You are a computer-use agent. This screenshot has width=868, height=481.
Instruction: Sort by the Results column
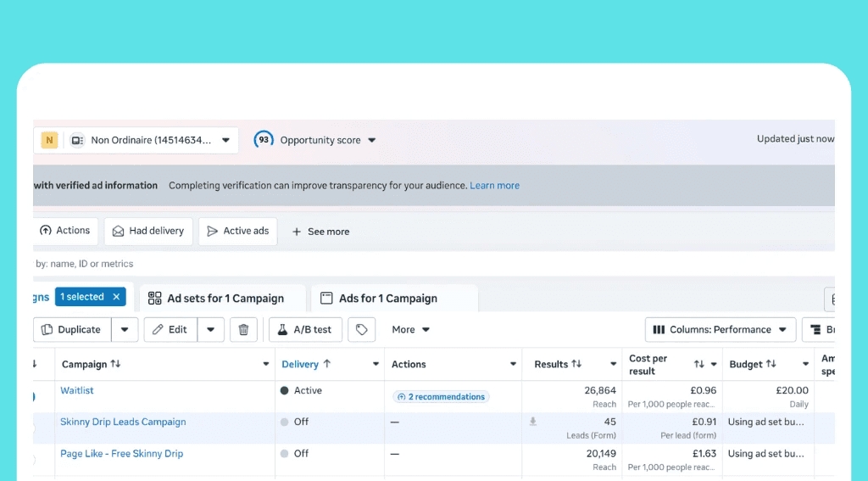coord(558,364)
